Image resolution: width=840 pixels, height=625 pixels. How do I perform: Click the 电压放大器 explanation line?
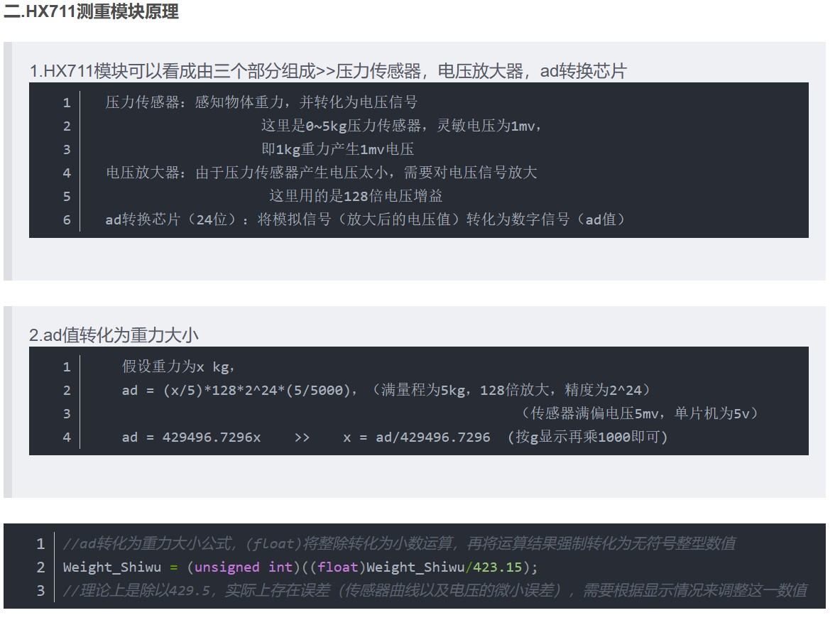tap(322, 172)
